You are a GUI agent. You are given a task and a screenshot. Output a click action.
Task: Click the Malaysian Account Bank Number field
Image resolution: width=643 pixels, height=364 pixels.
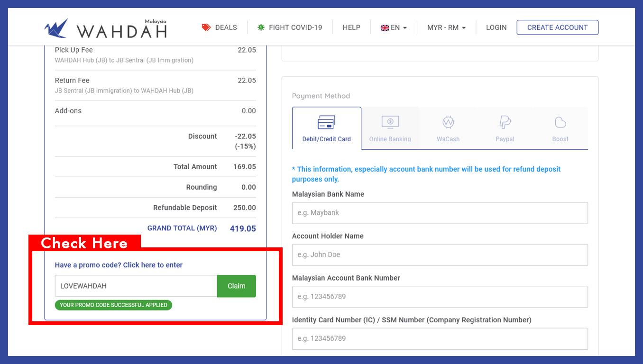(440, 297)
